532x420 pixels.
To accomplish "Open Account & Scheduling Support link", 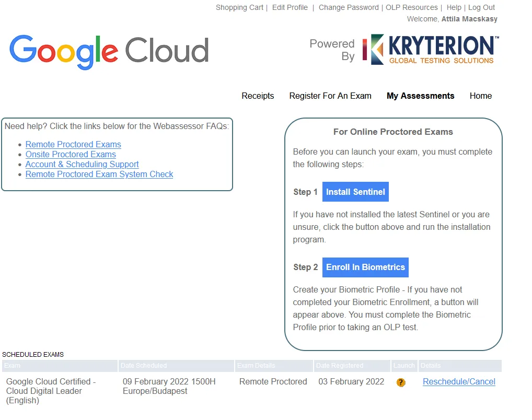I will pyautogui.click(x=82, y=164).
